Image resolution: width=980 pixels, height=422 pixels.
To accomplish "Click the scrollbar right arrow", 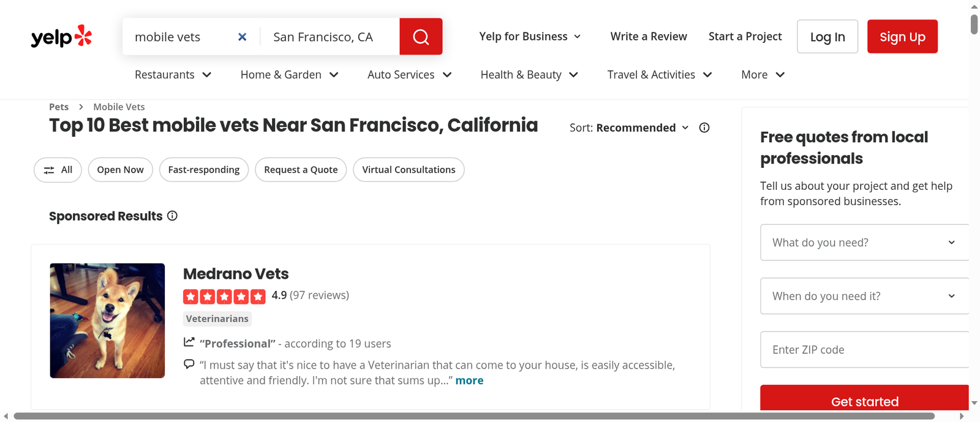I will point(962,416).
